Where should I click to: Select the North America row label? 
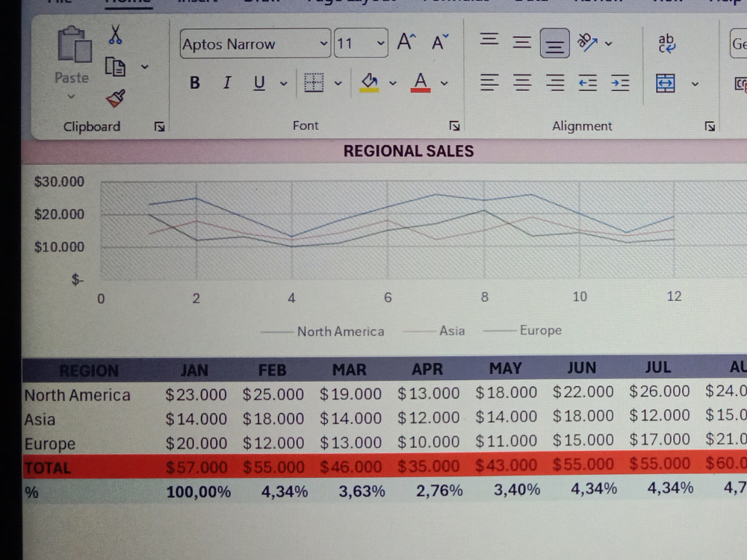point(77,395)
